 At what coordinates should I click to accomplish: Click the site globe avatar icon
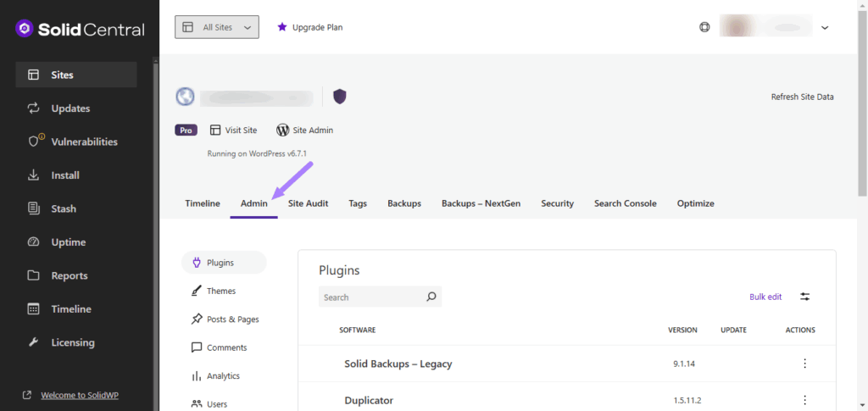pos(186,97)
